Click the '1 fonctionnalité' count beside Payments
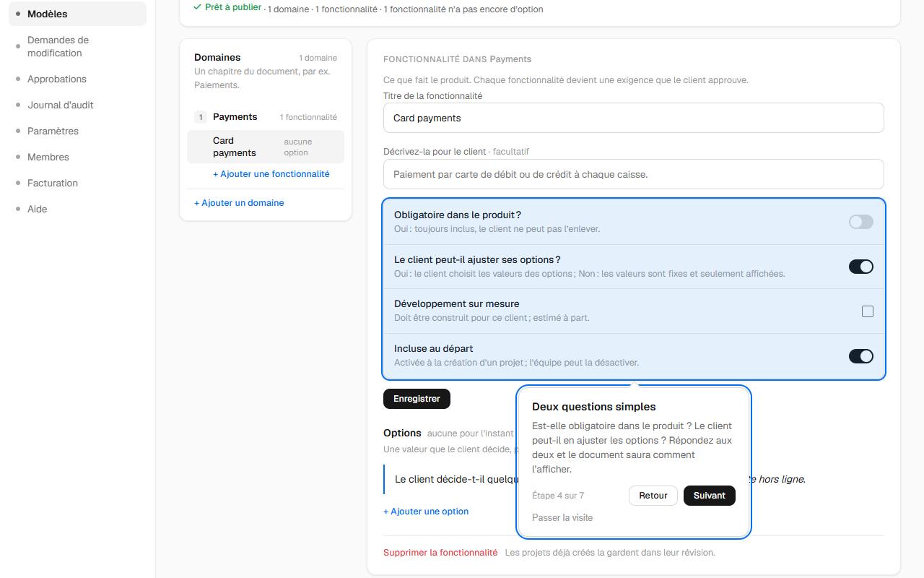Image resolution: width=924 pixels, height=578 pixels. pos(308,117)
